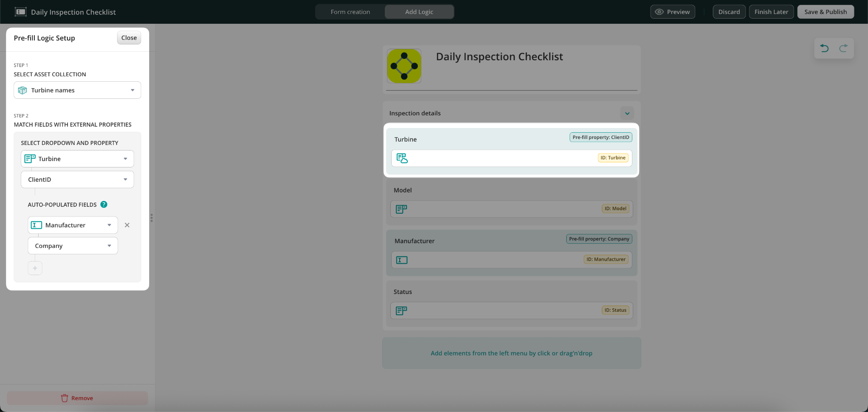
Task: Click the redo arrow icon
Action: tap(843, 48)
